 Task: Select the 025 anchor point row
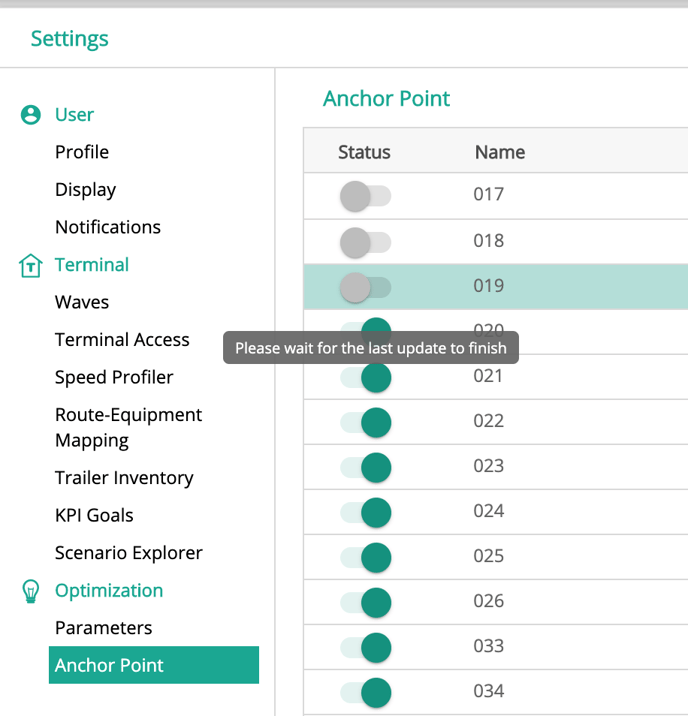pyautogui.click(x=489, y=556)
